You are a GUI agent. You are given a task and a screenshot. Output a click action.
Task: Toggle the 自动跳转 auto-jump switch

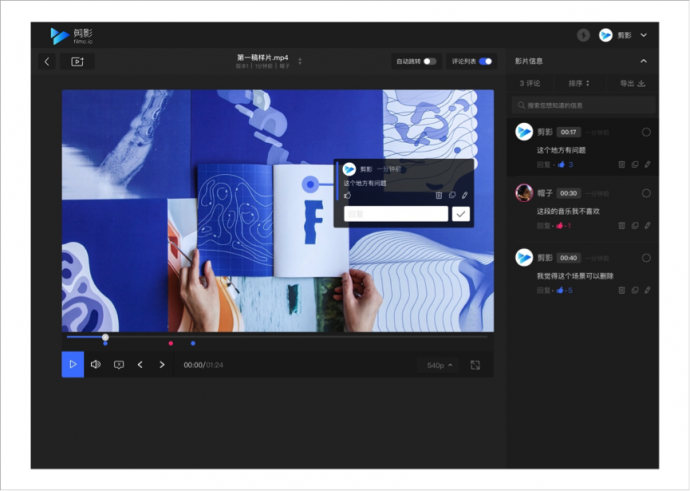430,61
